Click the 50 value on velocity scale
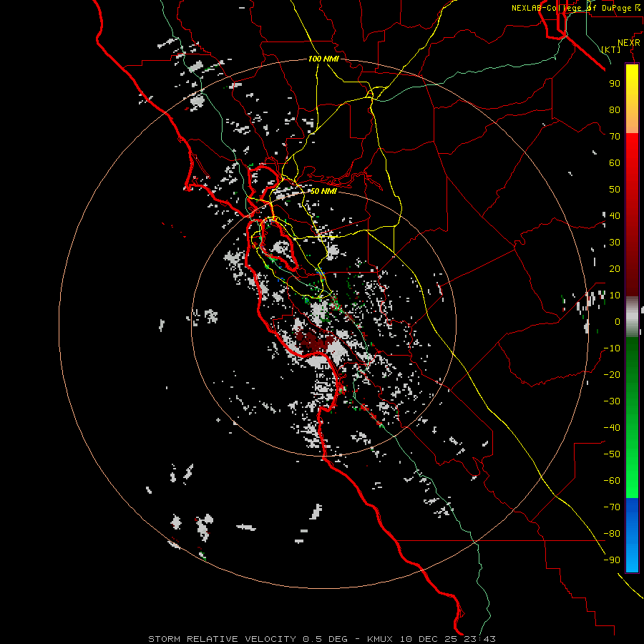The width and height of the screenshot is (644, 644). point(615,190)
